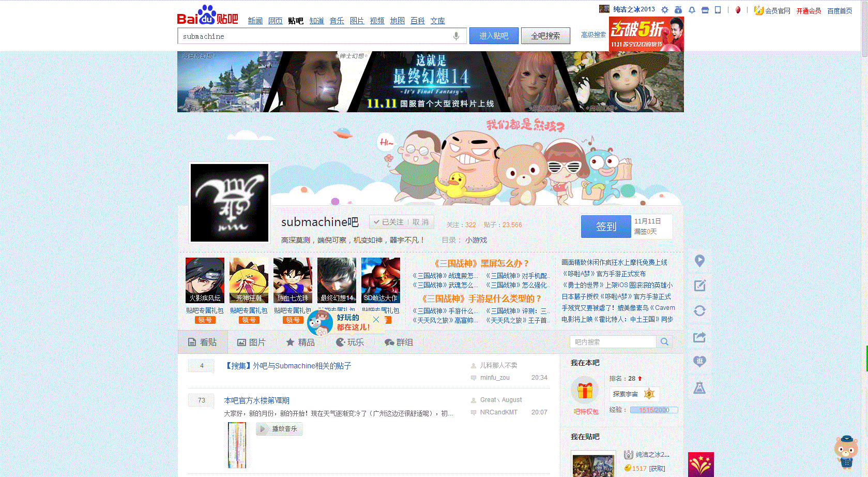
Task: Open the 火影疾风坛 game thumbnail
Action: tap(205, 280)
